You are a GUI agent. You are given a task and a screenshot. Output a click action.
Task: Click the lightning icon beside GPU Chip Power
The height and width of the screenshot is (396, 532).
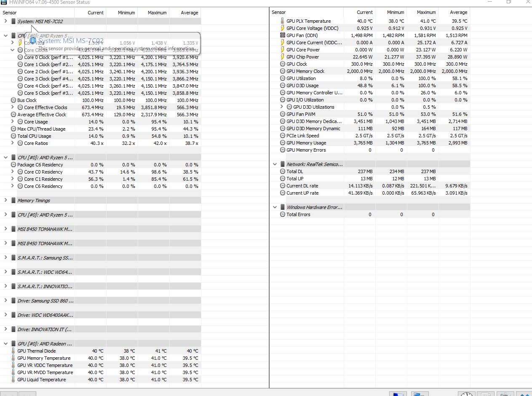[x=283, y=57]
